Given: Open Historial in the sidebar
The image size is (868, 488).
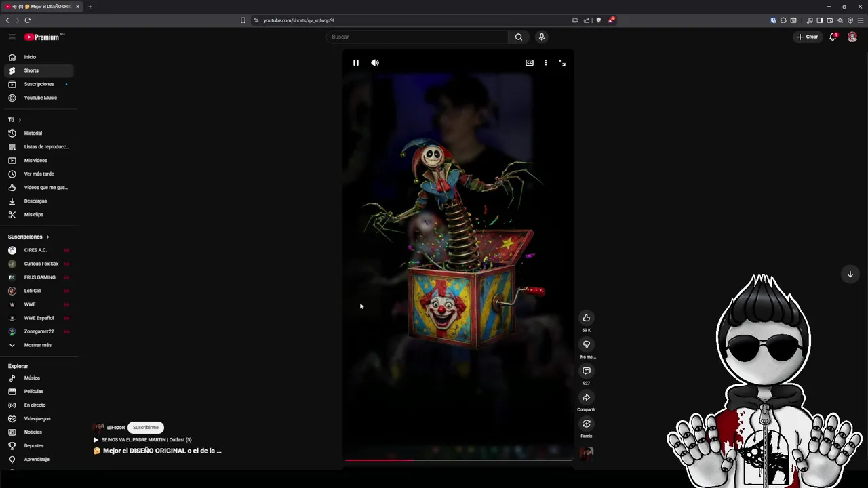Looking at the screenshot, I should tap(38, 134).
